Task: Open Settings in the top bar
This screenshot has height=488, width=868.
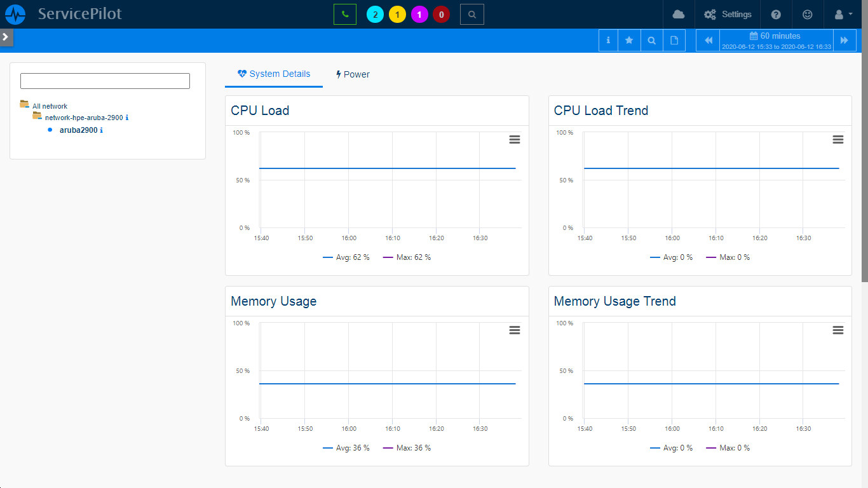Action: 728,14
